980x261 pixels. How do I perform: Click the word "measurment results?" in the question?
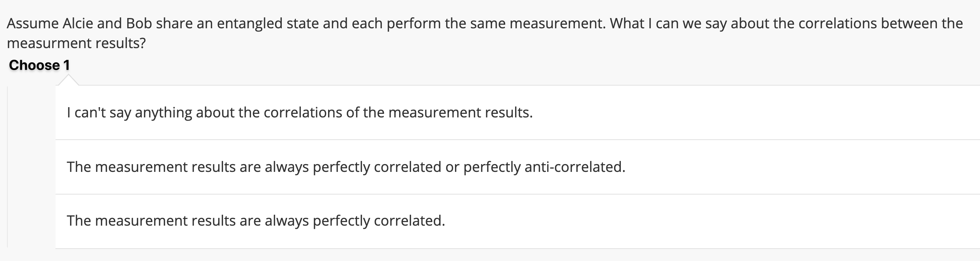pos(76,43)
